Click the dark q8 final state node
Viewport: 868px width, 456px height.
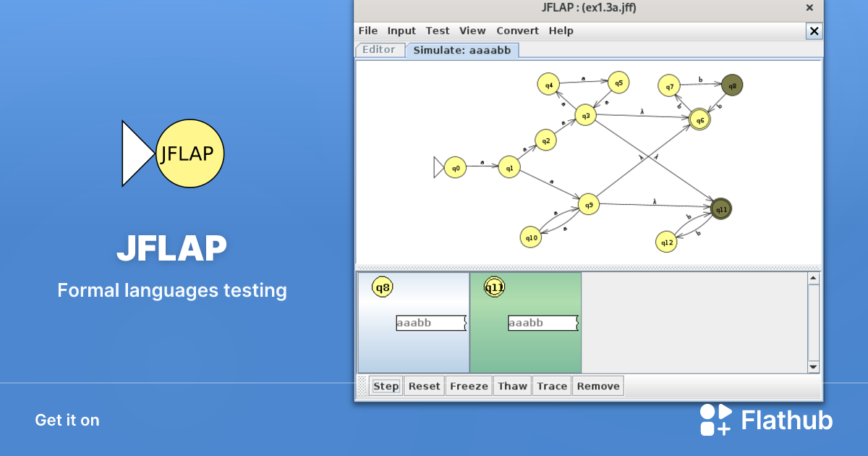click(x=732, y=85)
